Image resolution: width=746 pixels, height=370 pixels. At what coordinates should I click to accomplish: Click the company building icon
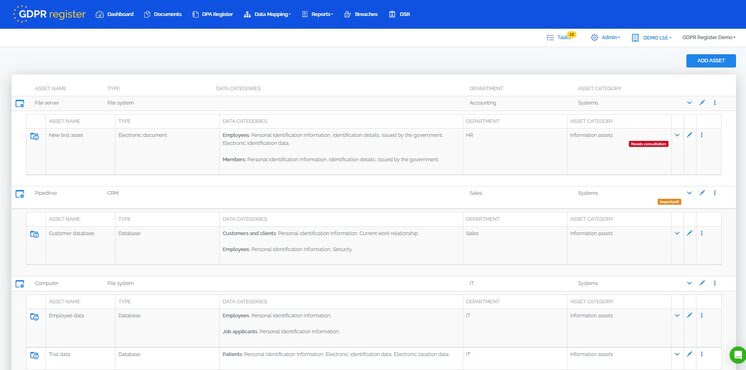(x=635, y=38)
